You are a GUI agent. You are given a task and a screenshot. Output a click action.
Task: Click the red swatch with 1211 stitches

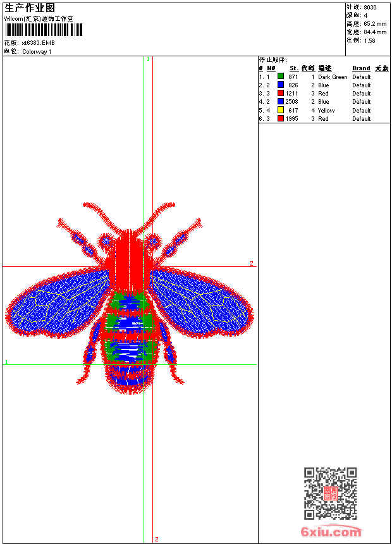click(281, 93)
